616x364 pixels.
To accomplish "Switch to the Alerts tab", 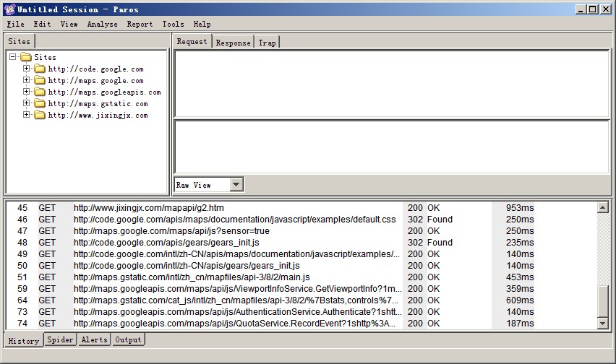I will 94,339.
